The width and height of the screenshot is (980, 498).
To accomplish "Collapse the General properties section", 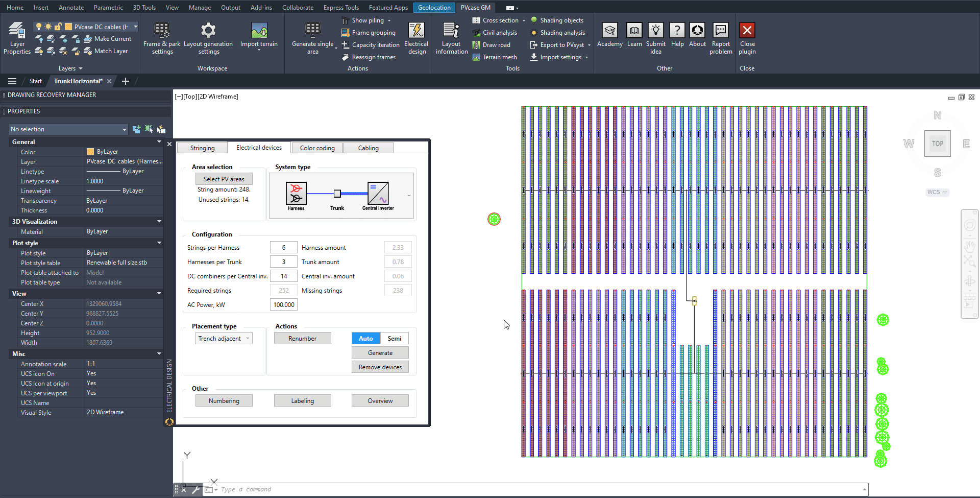I will click(x=159, y=142).
